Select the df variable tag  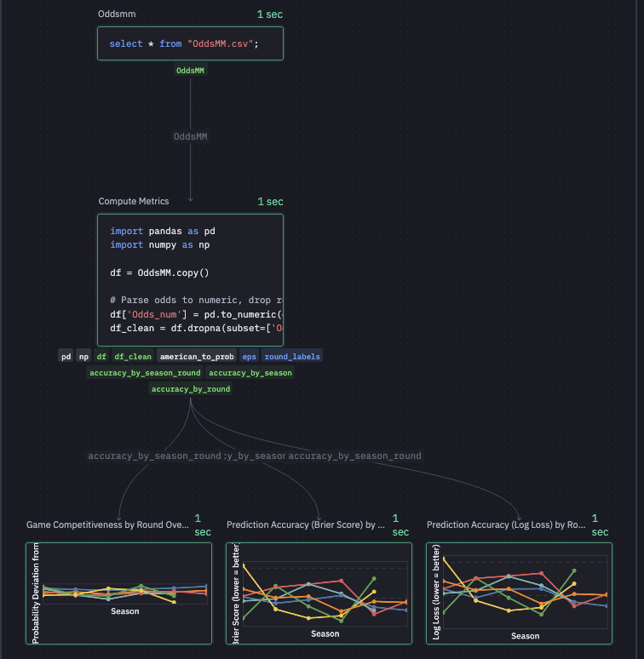101,357
